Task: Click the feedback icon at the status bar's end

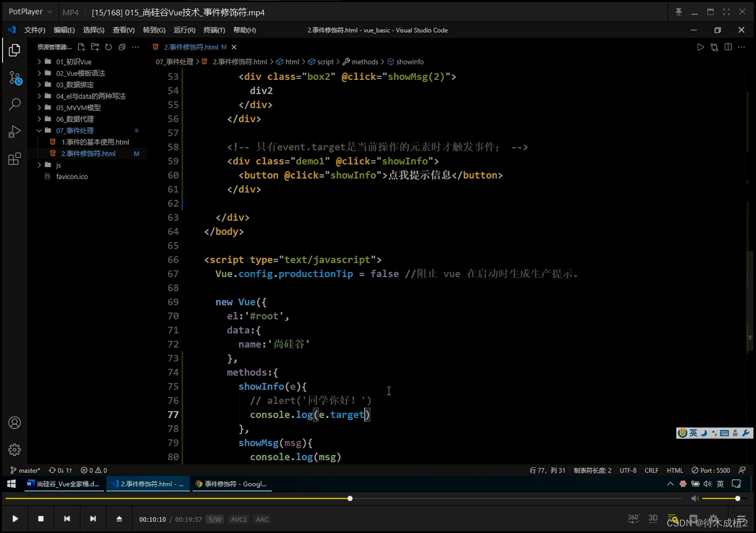Action: point(742,470)
